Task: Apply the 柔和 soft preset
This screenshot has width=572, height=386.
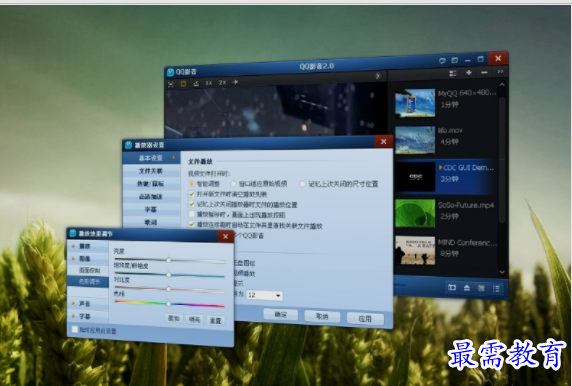Action: [174, 319]
